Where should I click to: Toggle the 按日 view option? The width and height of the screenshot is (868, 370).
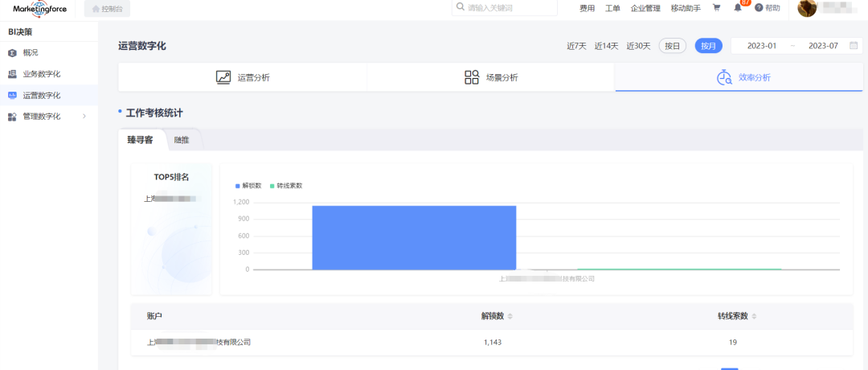coord(672,46)
